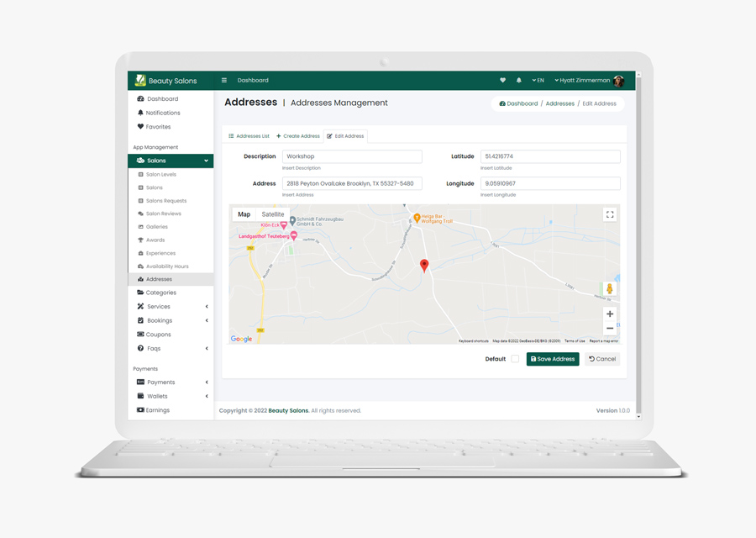
Task: Zoom in on the map
Action: click(x=610, y=314)
